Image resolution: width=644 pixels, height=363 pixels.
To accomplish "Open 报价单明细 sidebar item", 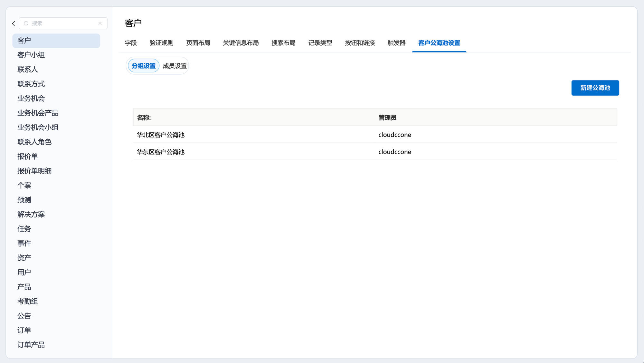I will click(34, 171).
